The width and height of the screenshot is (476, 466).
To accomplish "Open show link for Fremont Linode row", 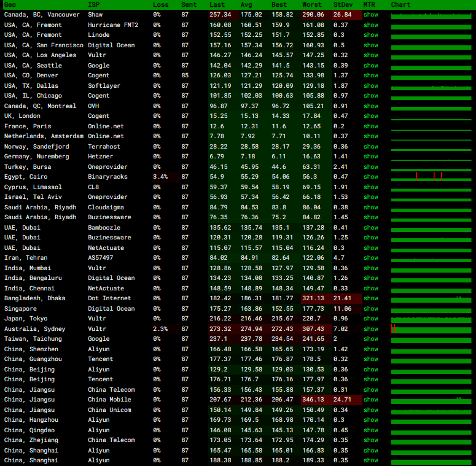I will (x=370, y=35).
